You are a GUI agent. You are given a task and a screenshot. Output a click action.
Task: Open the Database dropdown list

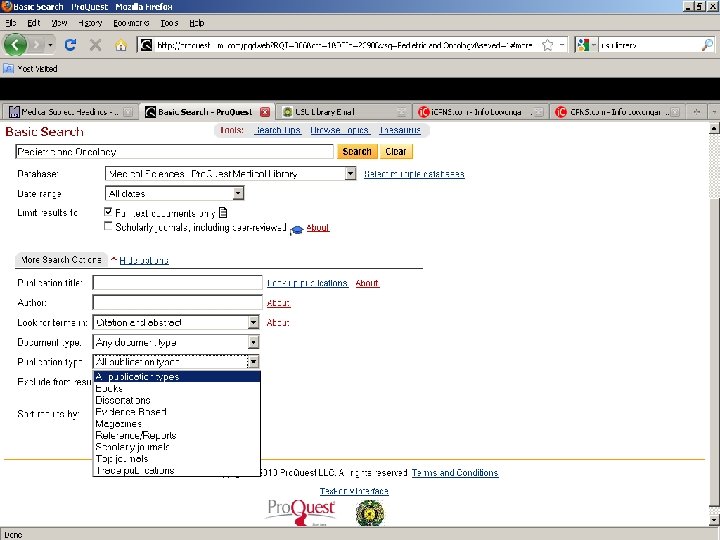click(350, 174)
